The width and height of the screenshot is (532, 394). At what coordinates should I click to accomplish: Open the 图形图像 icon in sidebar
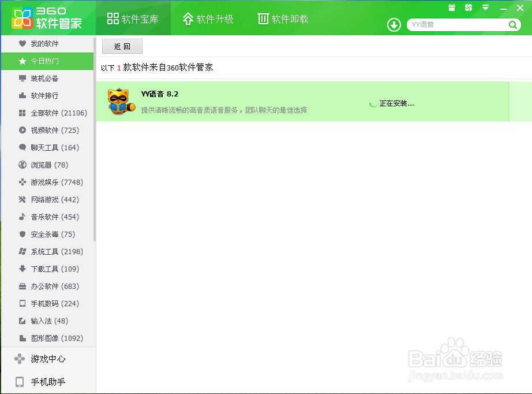(x=23, y=338)
